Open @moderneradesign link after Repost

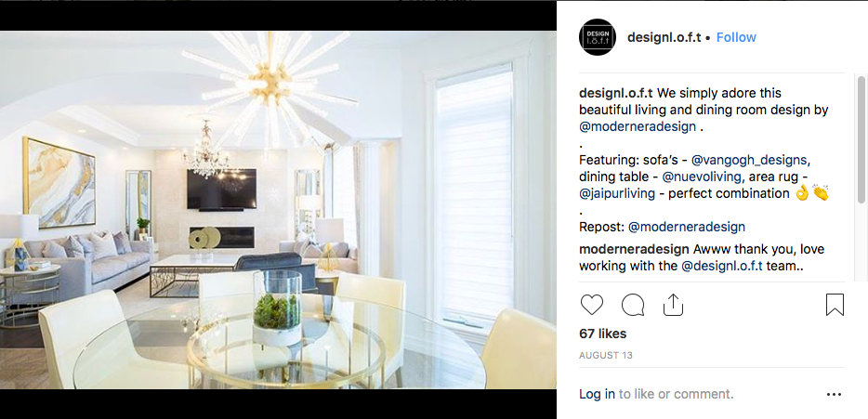tap(687, 227)
